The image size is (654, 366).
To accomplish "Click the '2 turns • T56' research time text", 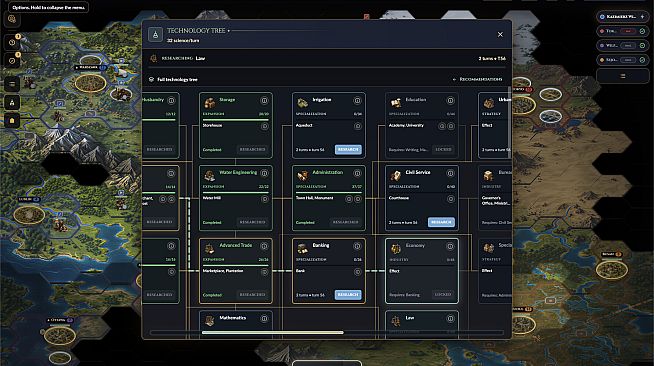I will (x=492, y=58).
